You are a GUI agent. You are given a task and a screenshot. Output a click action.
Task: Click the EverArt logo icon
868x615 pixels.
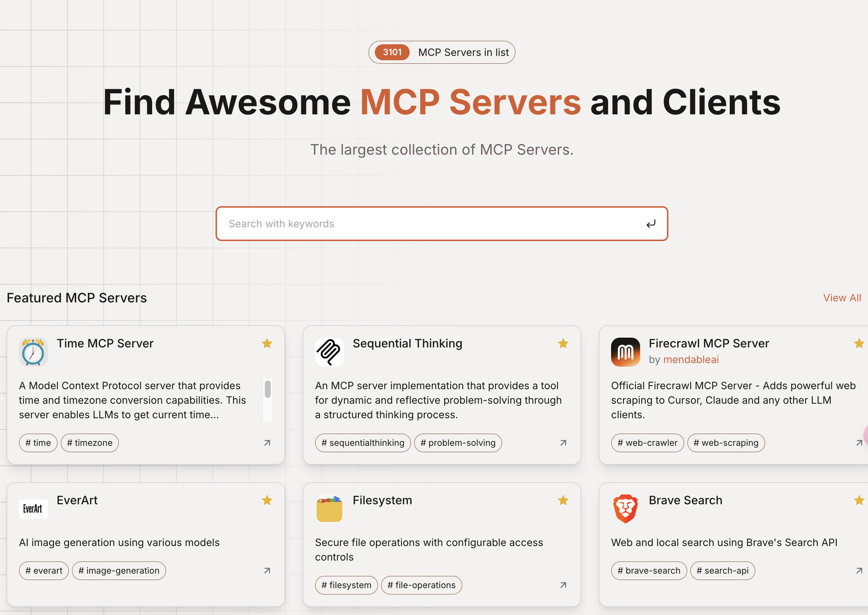coord(33,509)
